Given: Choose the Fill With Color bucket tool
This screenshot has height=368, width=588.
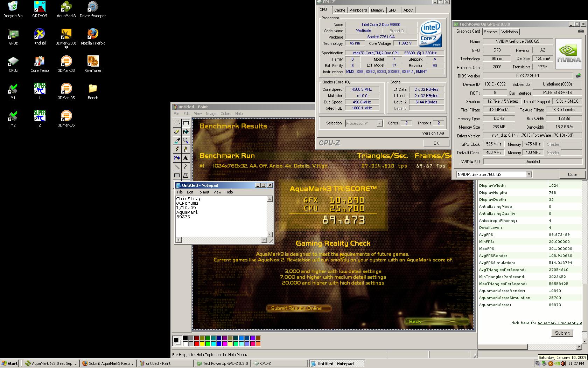Looking at the screenshot, I should [x=186, y=132].
